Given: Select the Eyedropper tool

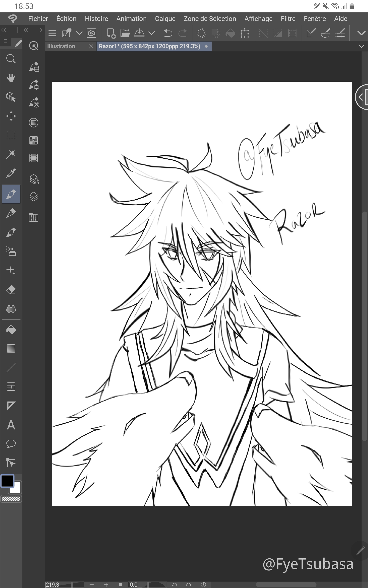Looking at the screenshot, I should (11, 173).
